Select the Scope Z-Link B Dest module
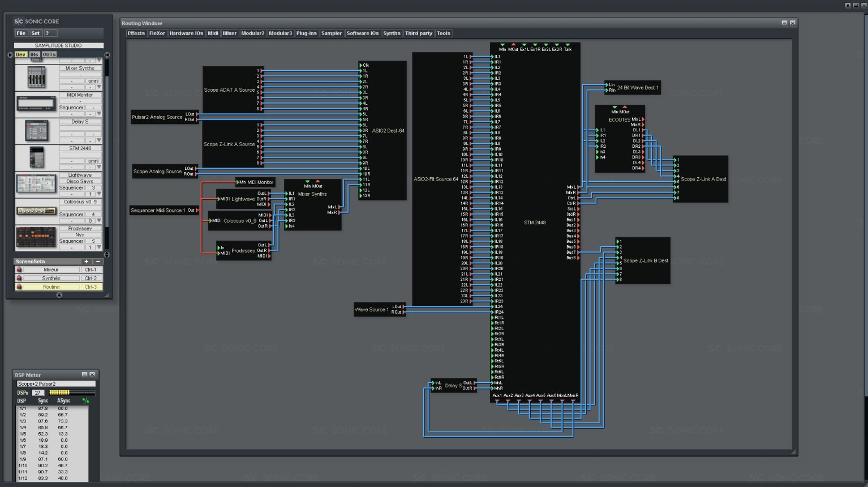 [643, 260]
